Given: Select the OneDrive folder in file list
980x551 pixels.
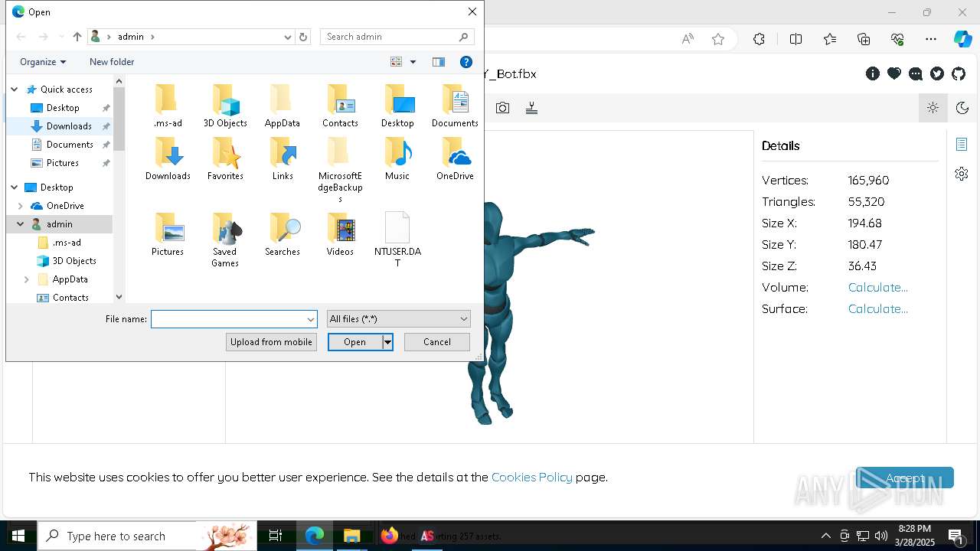Looking at the screenshot, I should (x=455, y=158).
